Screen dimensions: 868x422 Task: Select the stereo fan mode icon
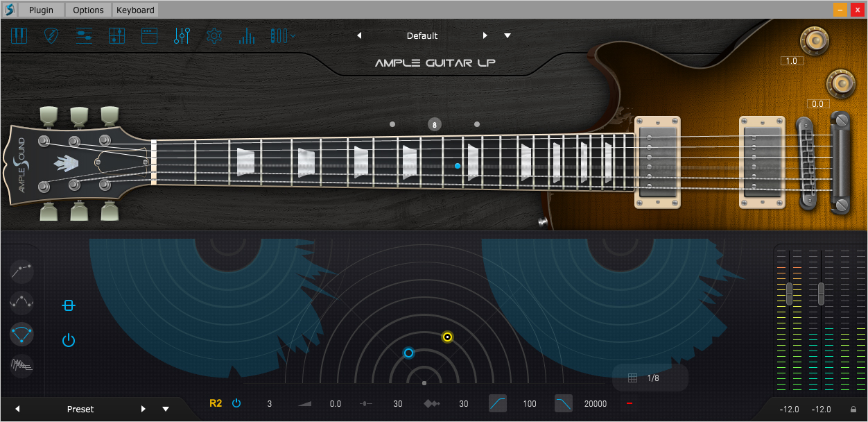pos(22,334)
